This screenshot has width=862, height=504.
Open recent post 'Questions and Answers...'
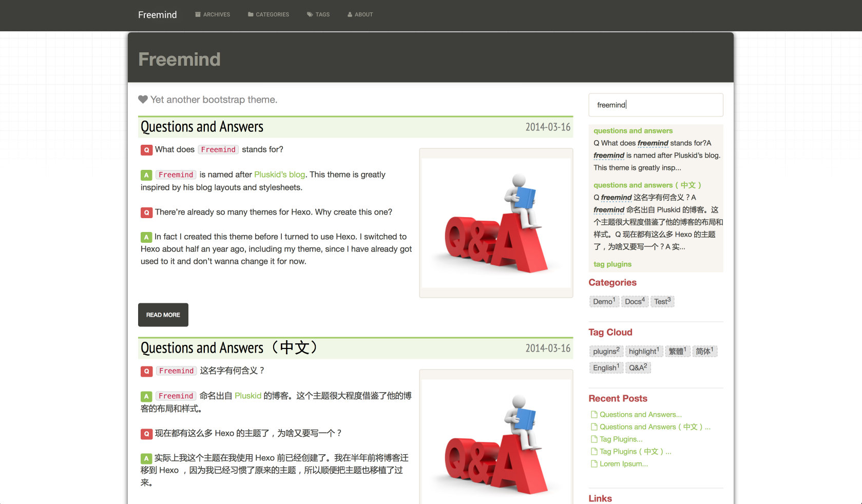click(x=641, y=415)
